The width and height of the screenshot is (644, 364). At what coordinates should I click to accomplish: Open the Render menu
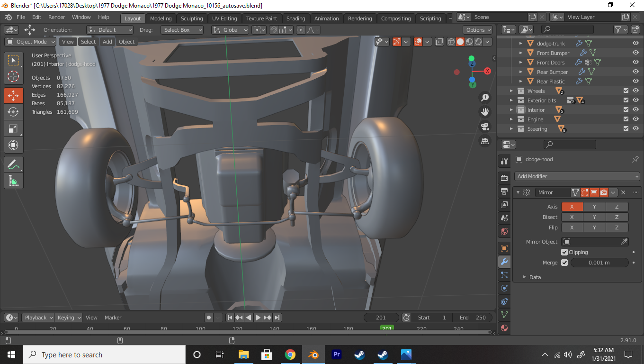pos(56,17)
